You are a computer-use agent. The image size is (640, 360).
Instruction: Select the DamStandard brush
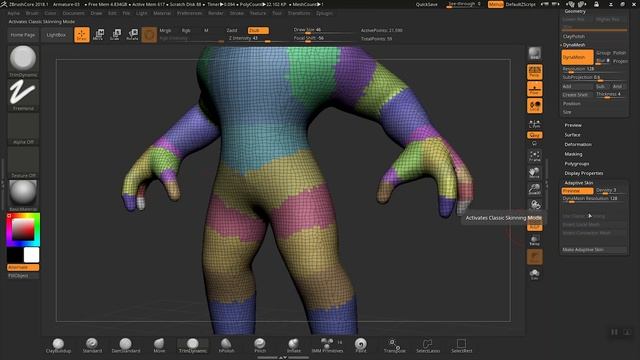[126, 345]
